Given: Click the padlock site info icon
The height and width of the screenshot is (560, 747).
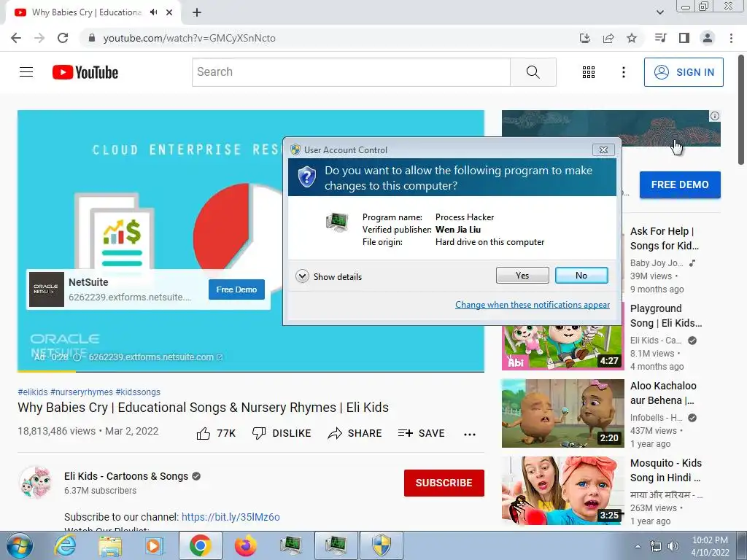Looking at the screenshot, I should point(91,38).
